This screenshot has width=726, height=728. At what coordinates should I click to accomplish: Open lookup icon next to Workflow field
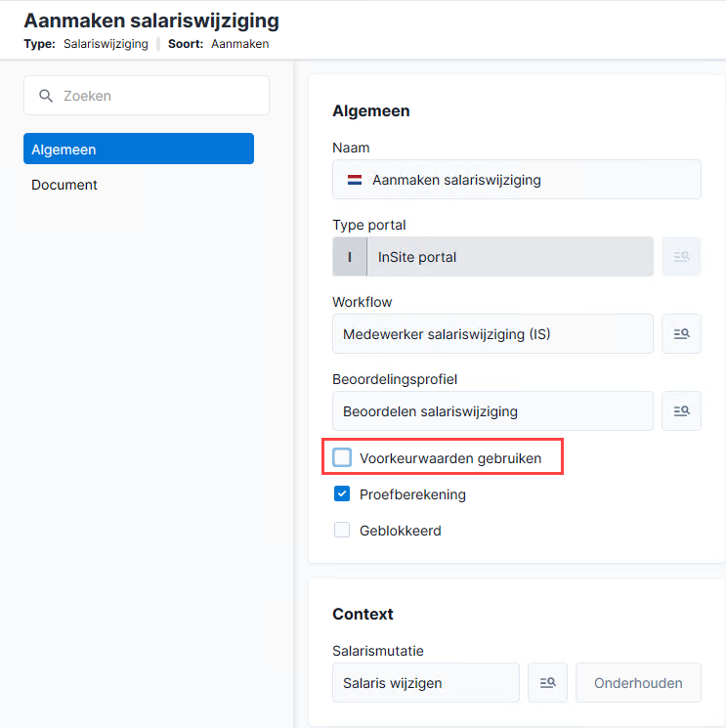tap(681, 334)
